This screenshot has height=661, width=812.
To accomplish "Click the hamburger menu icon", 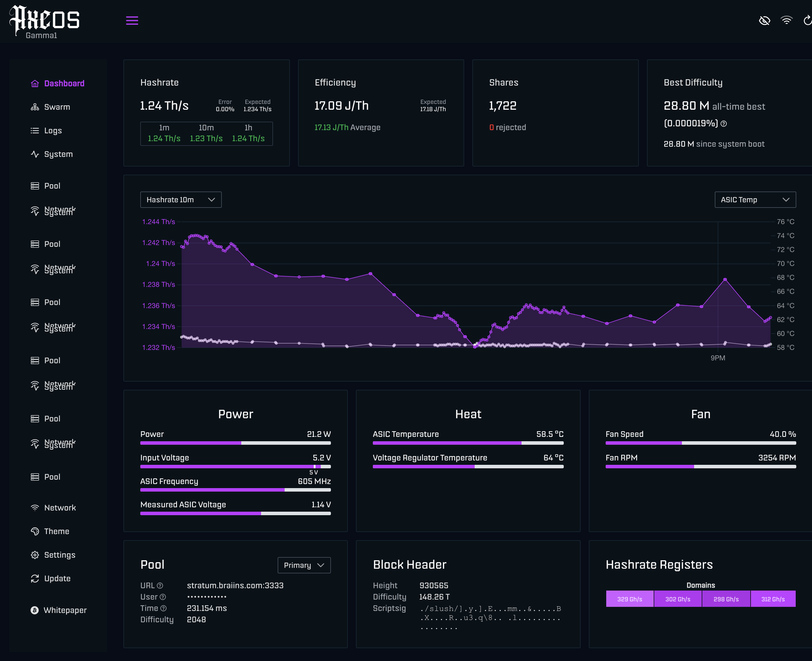I will (x=132, y=21).
